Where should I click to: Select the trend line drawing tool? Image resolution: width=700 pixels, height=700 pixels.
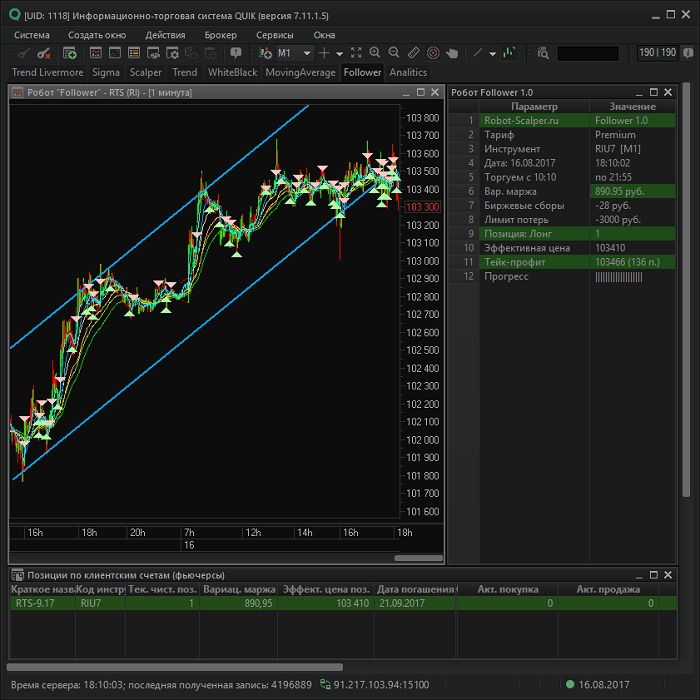[x=477, y=53]
